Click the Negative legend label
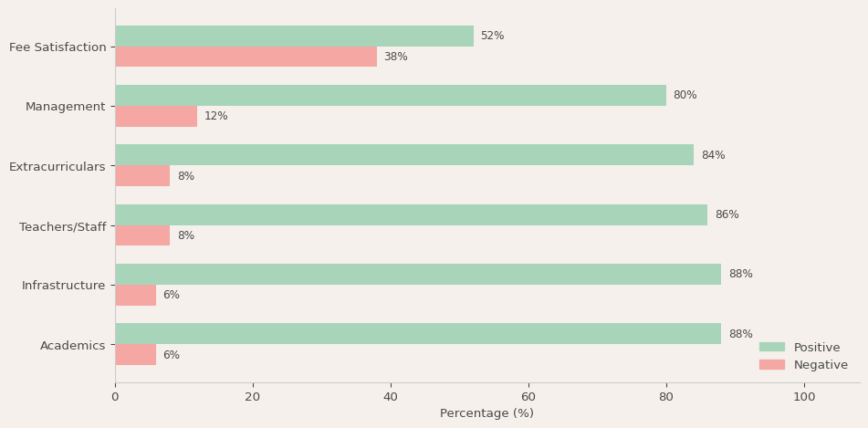This screenshot has width=868, height=428. click(821, 365)
